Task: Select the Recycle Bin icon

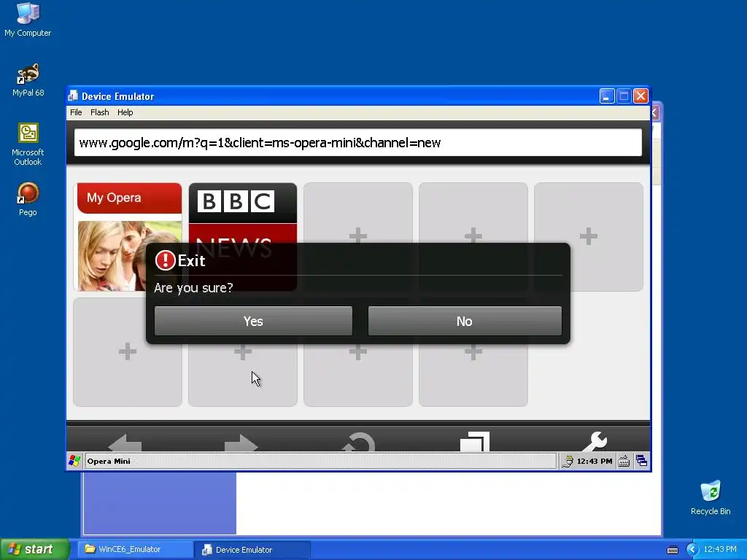Action: pos(711,497)
